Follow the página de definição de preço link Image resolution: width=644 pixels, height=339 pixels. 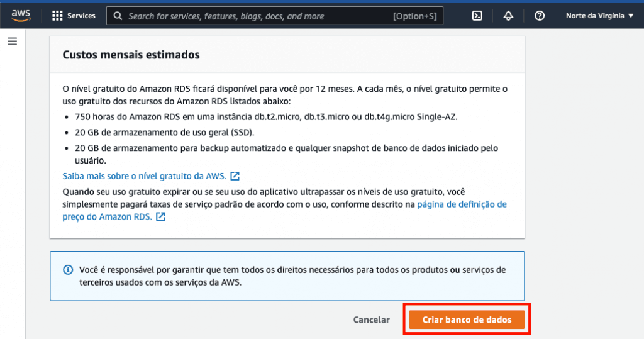[x=462, y=204]
